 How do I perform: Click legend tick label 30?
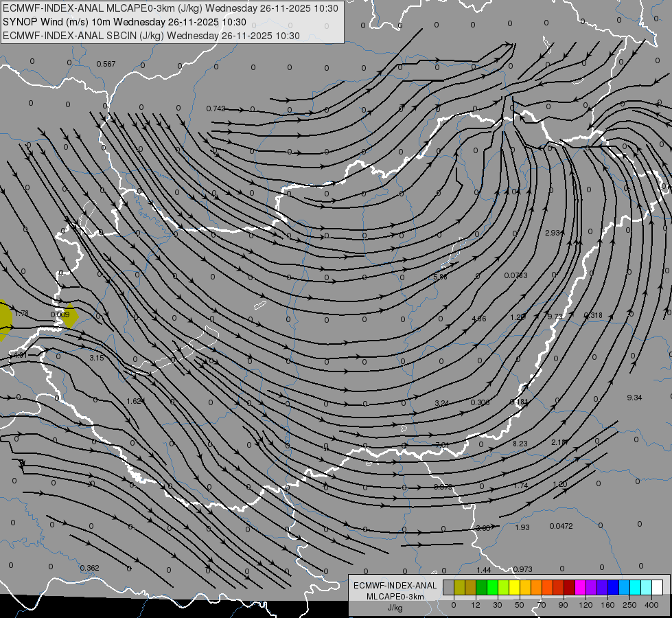point(497,605)
